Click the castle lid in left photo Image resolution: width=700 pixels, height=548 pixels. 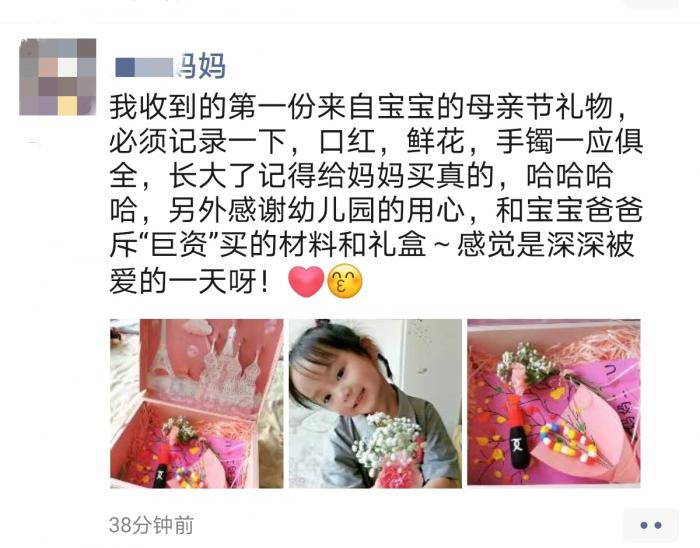pyautogui.click(x=212, y=364)
